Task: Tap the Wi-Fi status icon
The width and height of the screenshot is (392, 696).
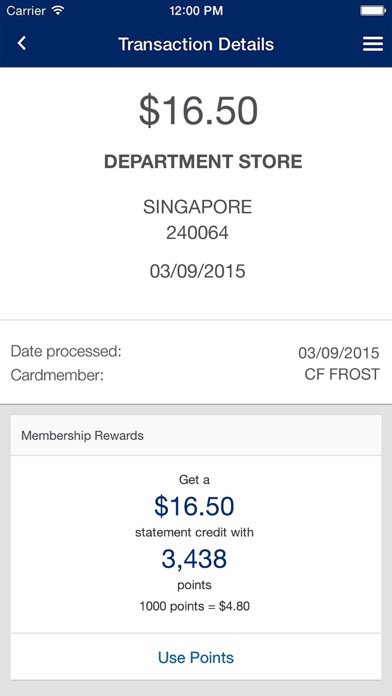Action: click(x=58, y=10)
